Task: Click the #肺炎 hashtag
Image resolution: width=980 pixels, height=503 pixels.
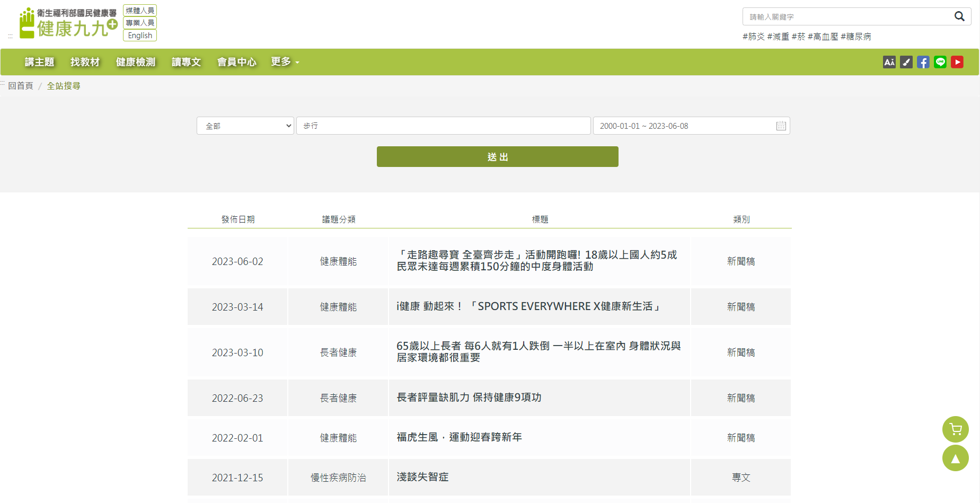Action: 754,37
